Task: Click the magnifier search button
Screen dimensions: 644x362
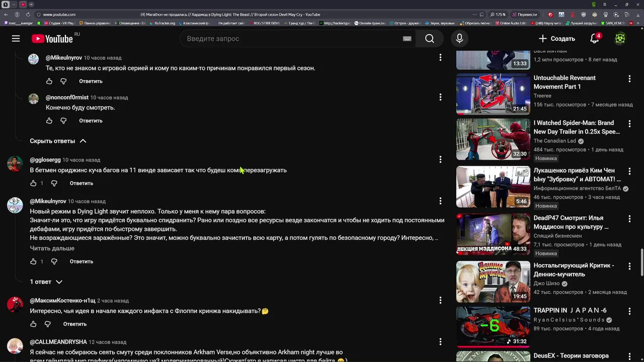Action: click(x=430, y=39)
